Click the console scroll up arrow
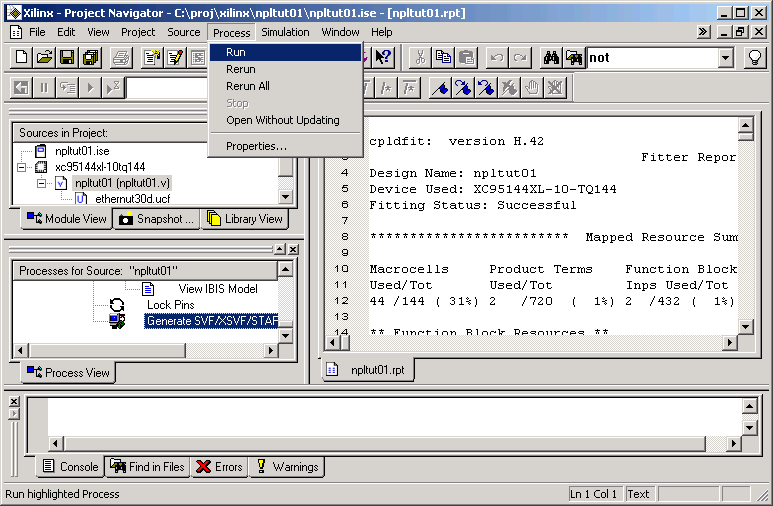Screen dimensions: 773x506 (749, 406)
